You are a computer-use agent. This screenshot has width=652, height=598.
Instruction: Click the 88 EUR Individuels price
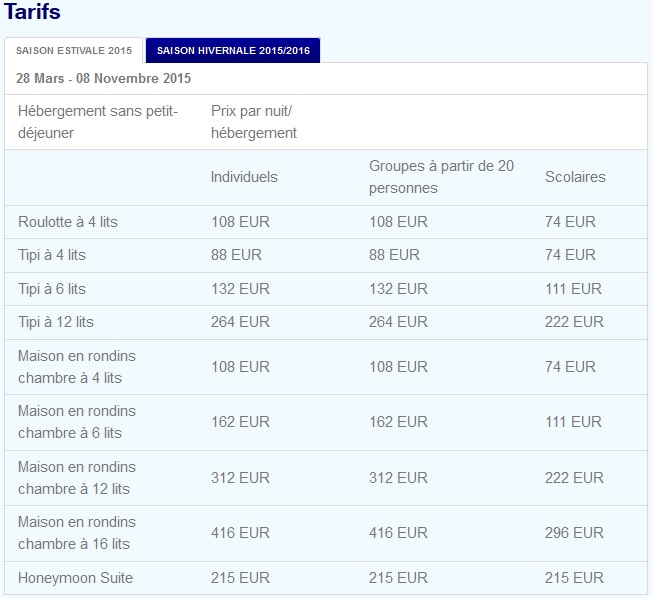point(236,255)
